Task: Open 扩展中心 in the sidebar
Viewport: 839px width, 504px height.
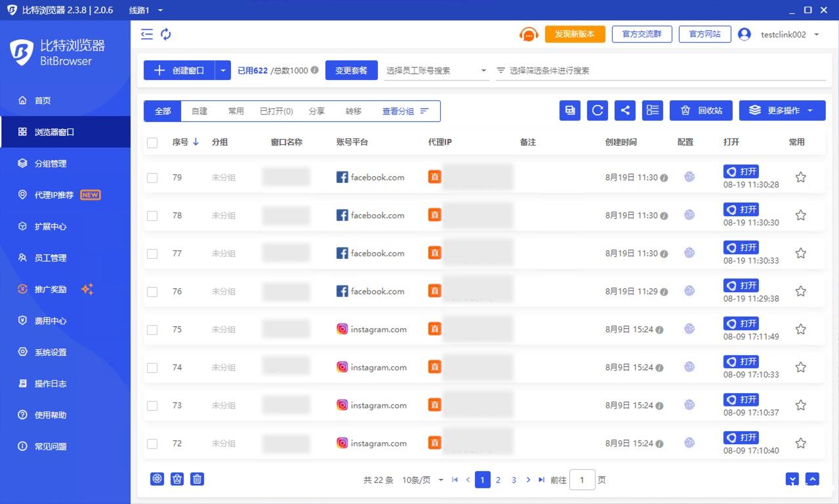Action: [x=66, y=226]
